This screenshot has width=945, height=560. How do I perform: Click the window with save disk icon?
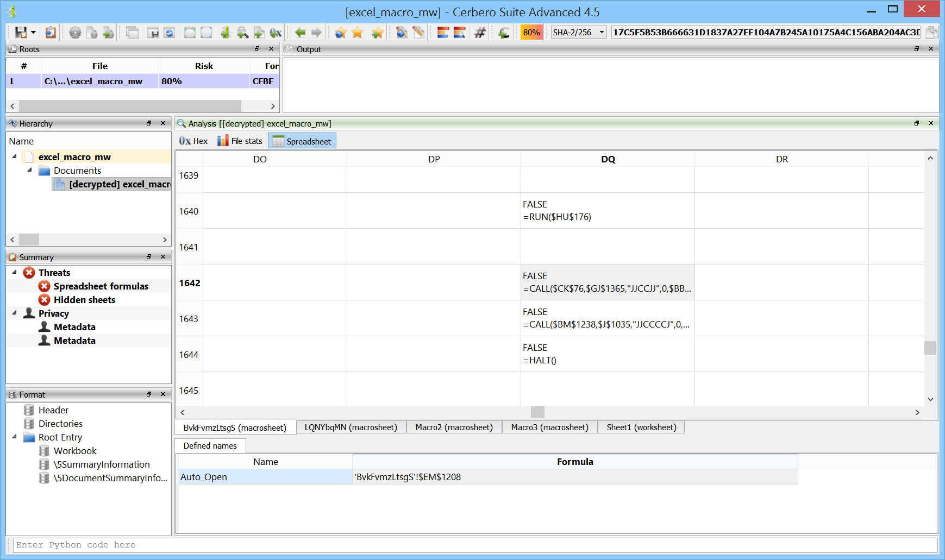click(x=153, y=33)
